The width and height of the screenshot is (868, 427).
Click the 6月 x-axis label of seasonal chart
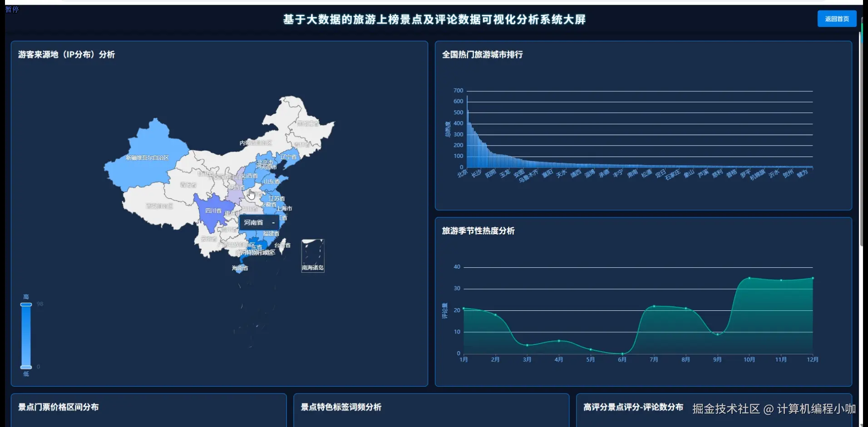(x=622, y=359)
